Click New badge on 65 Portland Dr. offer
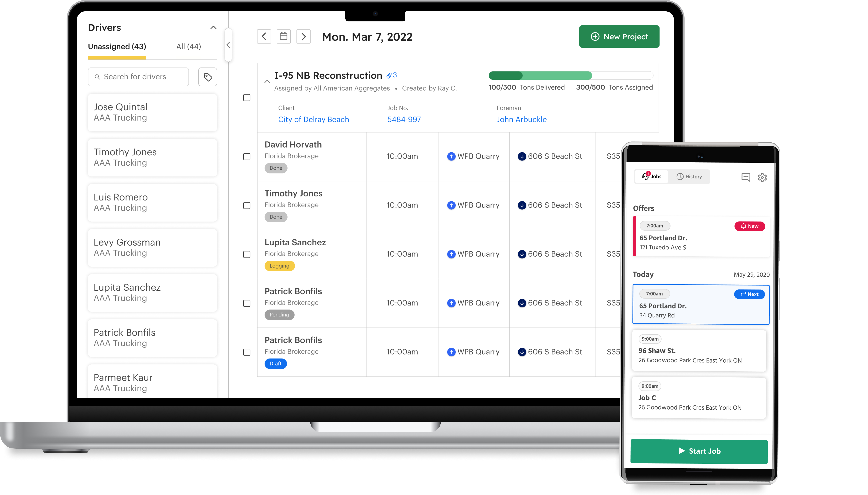The image size is (868, 495). (x=750, y=226)
